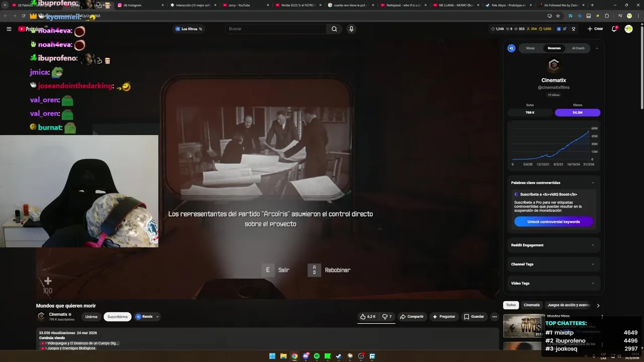Image resolution: width=644 pixels, height=362 pixels.
Task: Select the Todos filter chip
Action: [511, 305]
